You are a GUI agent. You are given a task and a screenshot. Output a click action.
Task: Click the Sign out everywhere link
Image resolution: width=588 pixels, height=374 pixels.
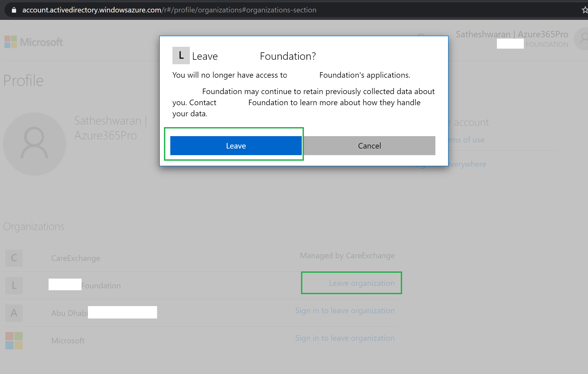point(467,164)
